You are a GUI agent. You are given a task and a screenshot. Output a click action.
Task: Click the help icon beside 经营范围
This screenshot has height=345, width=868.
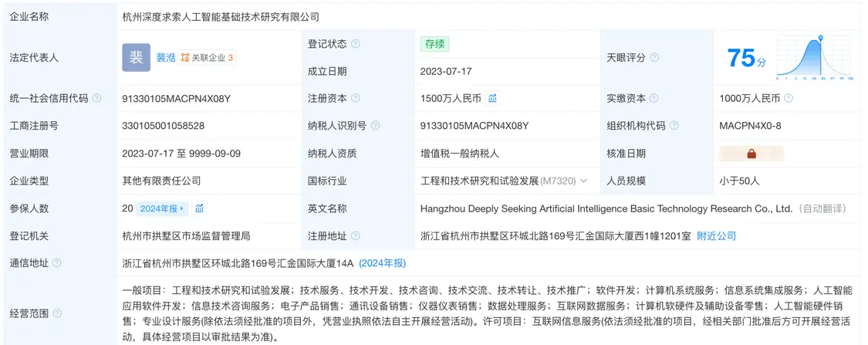(x=56, y=313)
